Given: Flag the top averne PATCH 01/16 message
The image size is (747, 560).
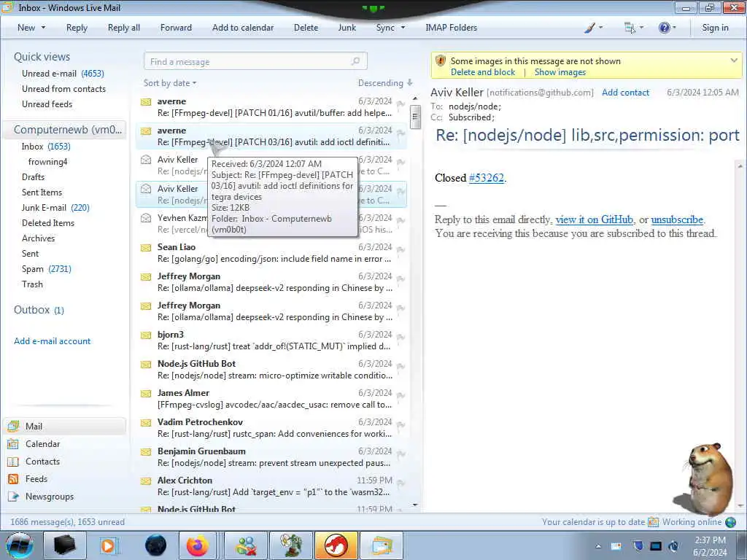Looking at the screenshot, I should [400, 104].
